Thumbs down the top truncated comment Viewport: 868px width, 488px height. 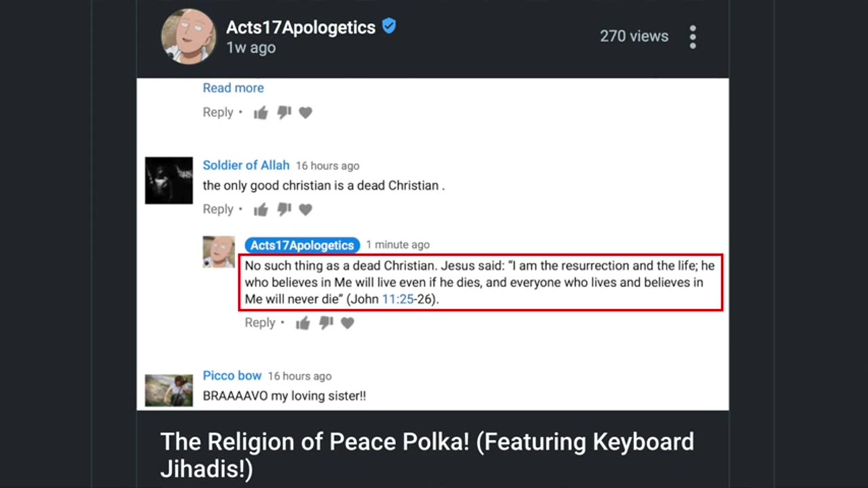[284, 113]
